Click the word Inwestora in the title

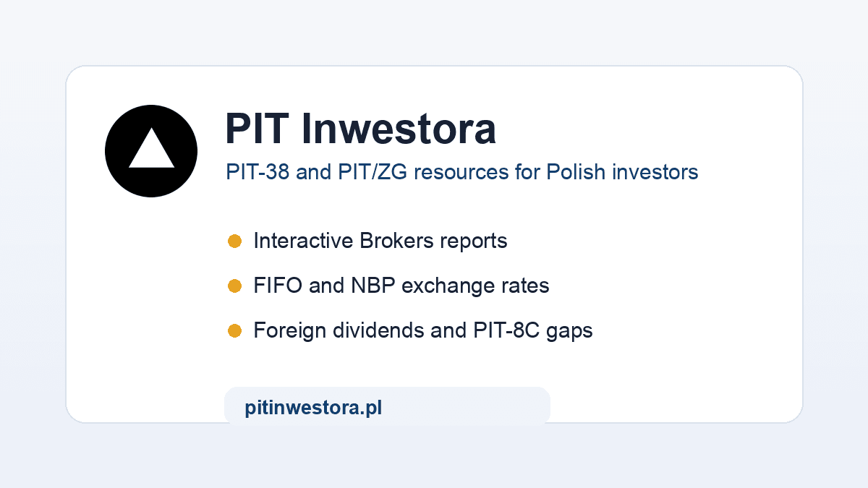pyautogui.click(x=399, y=129)
